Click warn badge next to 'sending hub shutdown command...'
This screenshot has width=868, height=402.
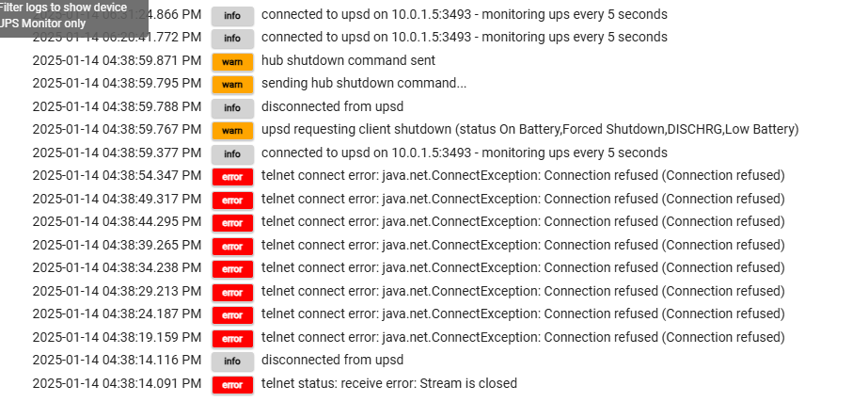[232, 85]
